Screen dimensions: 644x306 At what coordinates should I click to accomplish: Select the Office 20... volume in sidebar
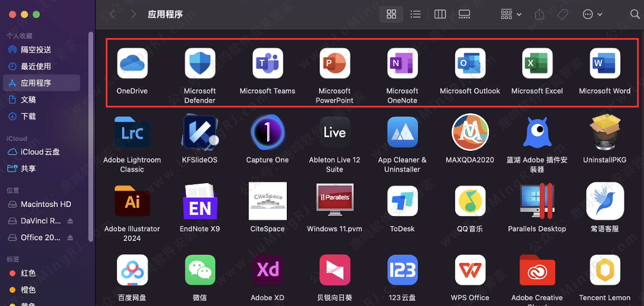pyautogui.click(x=42, y=237)
